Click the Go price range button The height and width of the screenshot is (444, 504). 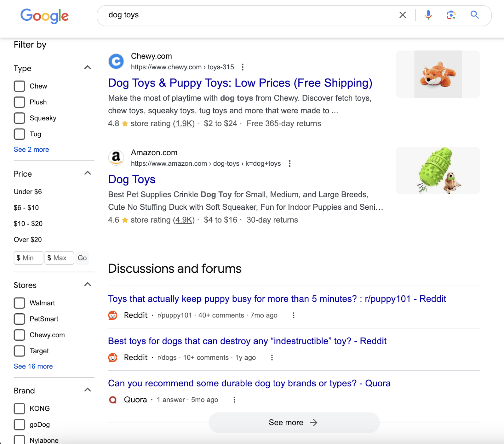pos(82,258)
